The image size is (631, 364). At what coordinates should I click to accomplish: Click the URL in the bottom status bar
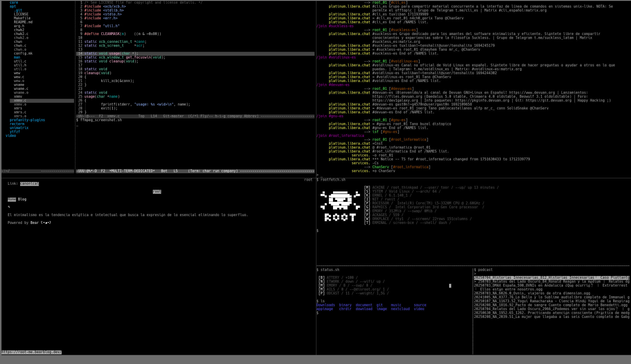coord(32,352)
